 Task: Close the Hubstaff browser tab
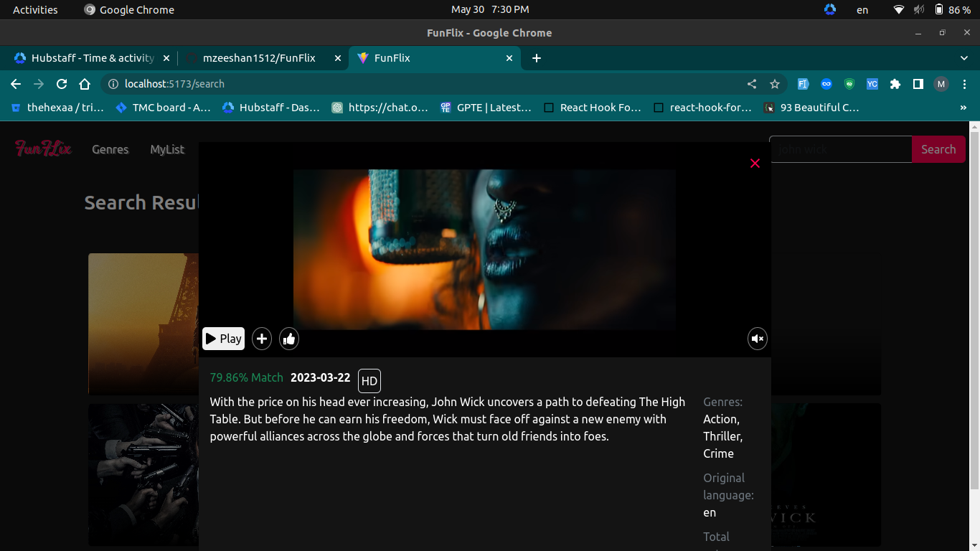166,58
